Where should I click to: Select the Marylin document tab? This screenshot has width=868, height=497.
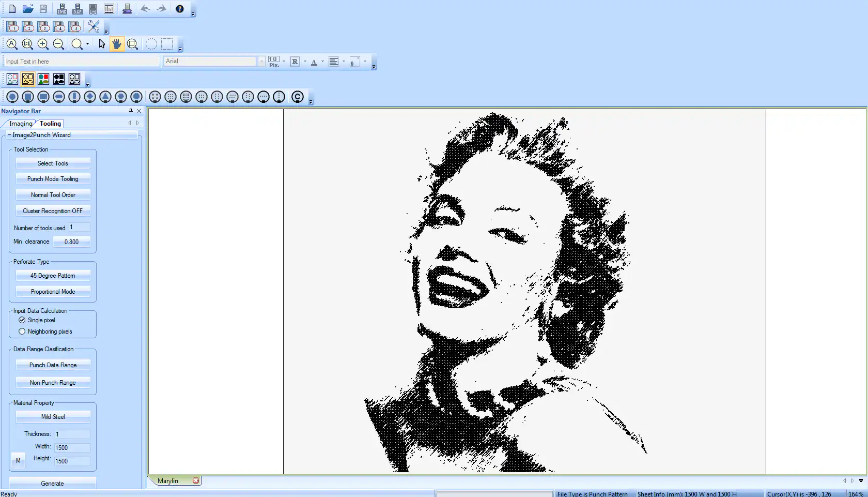coord(168,481)
